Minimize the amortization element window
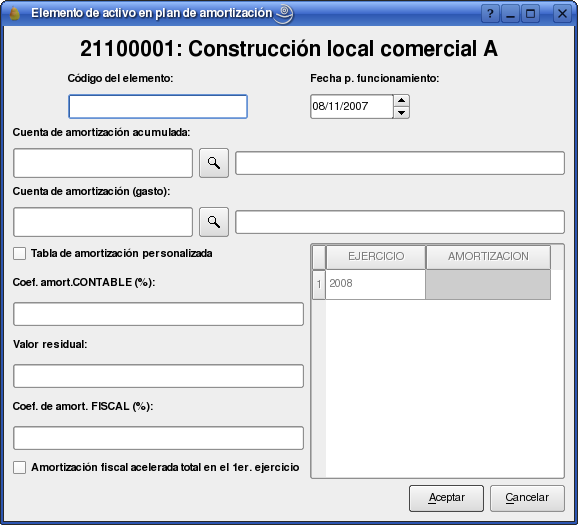578x525 pixels. tap(510, 14)
